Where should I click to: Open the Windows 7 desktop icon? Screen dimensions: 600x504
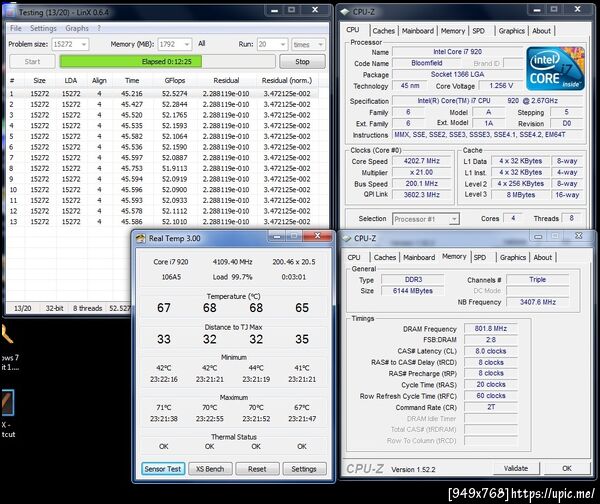[9, 346]
